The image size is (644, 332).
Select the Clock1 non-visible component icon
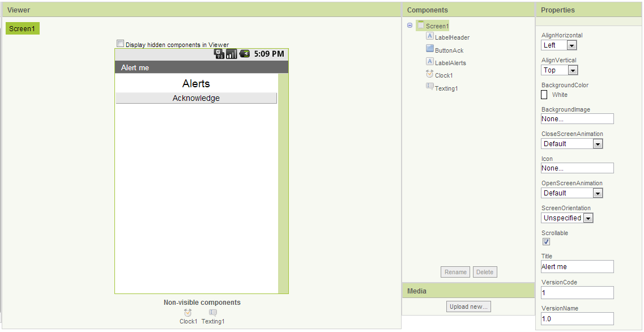pyautogui.click(x=187, y=313)
